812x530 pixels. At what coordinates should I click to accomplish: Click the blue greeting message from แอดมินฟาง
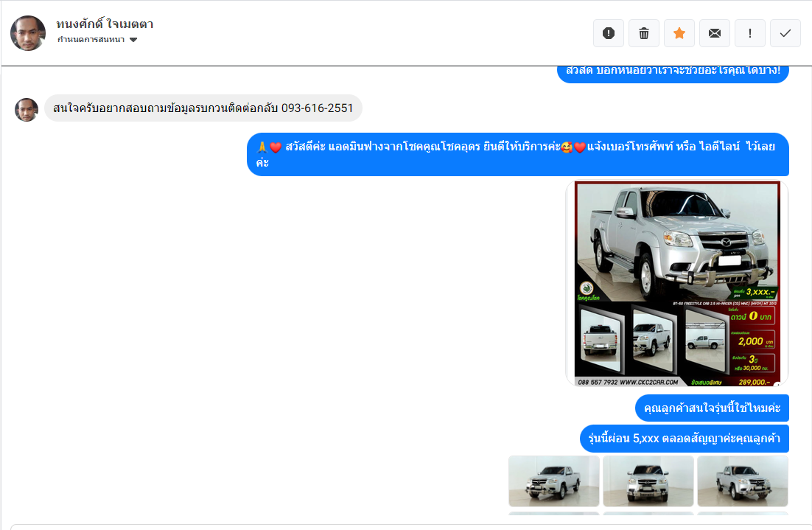click(518, 154)
